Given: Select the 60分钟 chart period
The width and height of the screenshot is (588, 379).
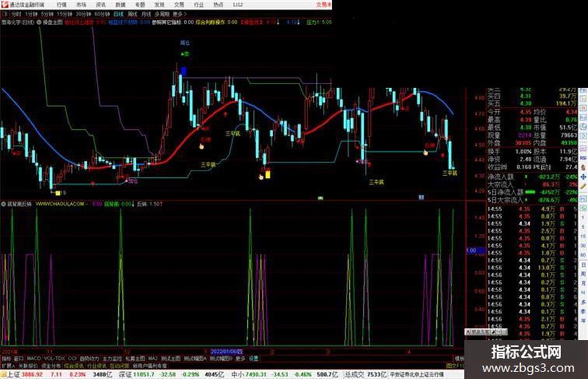Looking at the screenshot, I should click(x=101, y=14).
